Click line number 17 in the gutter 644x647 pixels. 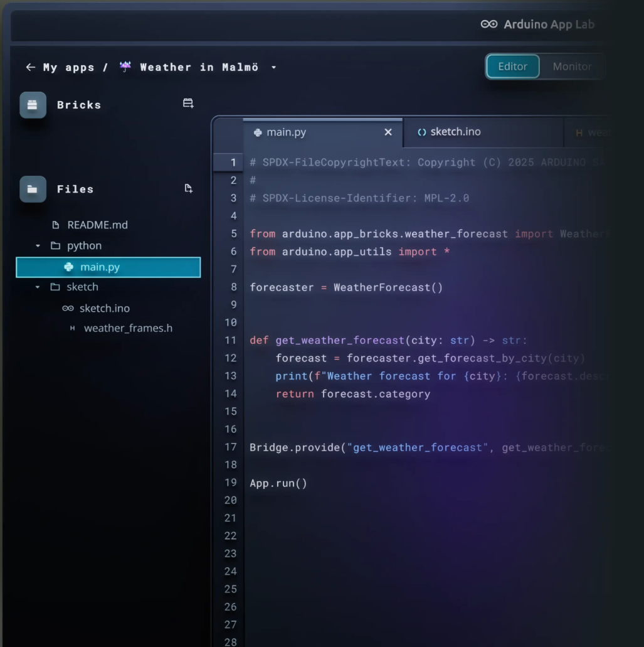230,447
